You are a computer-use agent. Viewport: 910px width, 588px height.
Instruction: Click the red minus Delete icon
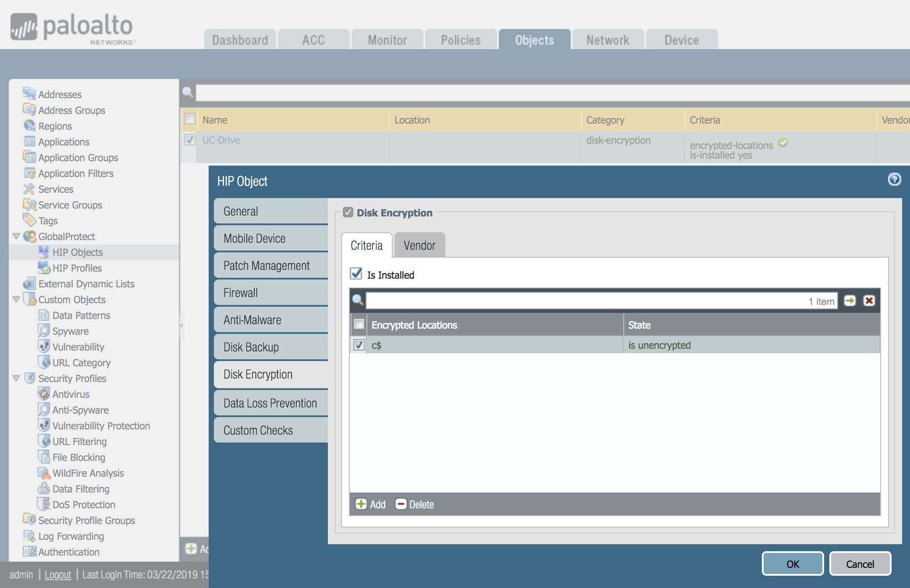pos(401,504)
